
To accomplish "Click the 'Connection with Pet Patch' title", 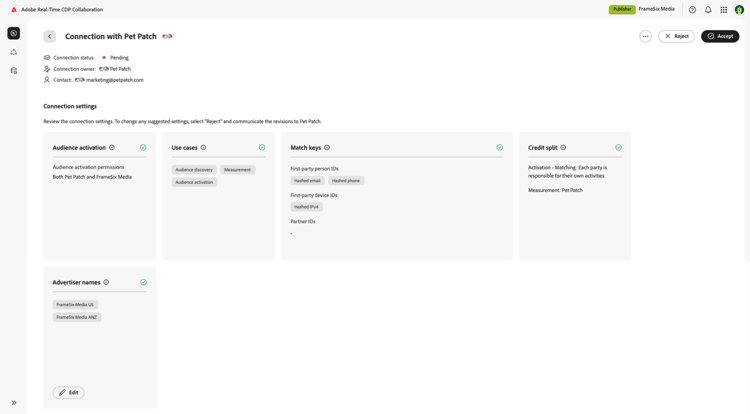I will pos(111,36).
